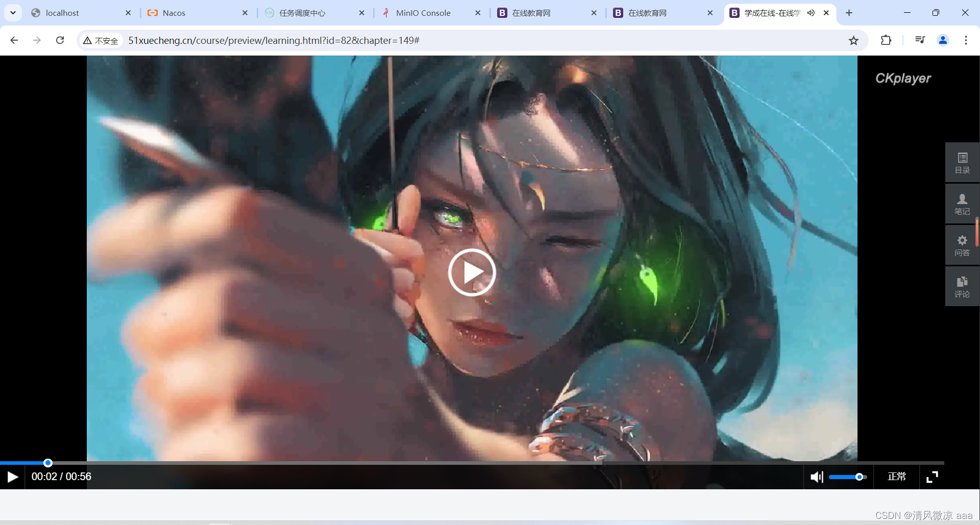Open the tab search dropdown arrow
Screen dimensions: 980x525
coord(13,13)
